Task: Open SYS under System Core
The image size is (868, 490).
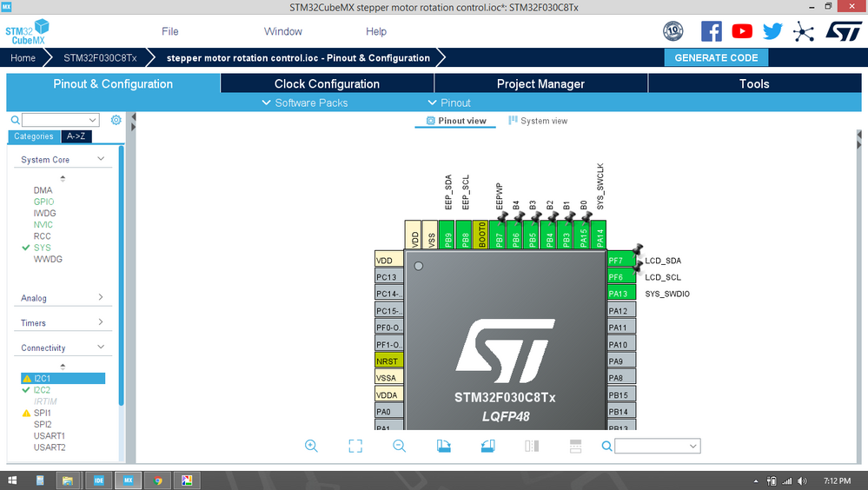Action: (42, 248)
